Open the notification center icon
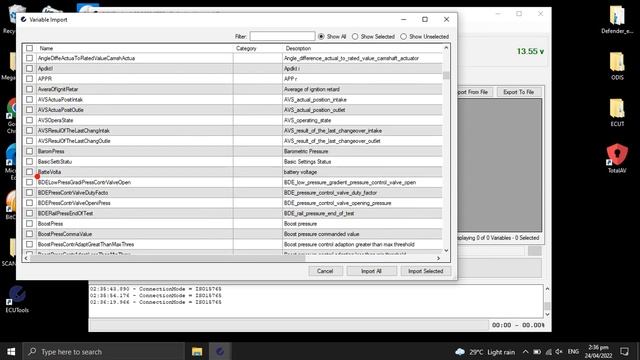The image size is (640, 360). click(x=624, y=351)
